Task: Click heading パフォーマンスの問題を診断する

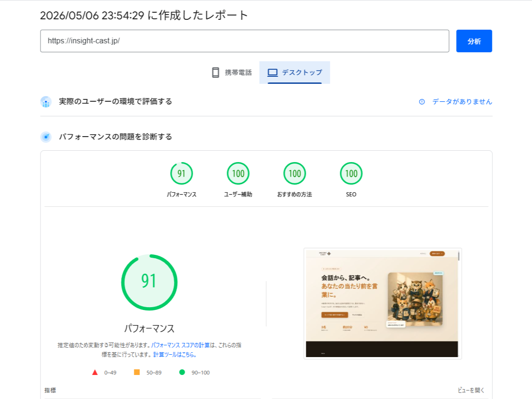Action: pos(115,137)
